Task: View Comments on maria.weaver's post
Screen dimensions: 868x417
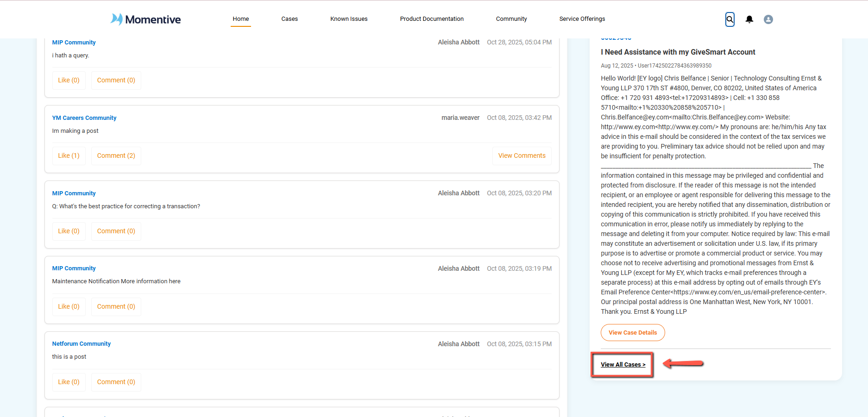Action: tap(522, 156)
